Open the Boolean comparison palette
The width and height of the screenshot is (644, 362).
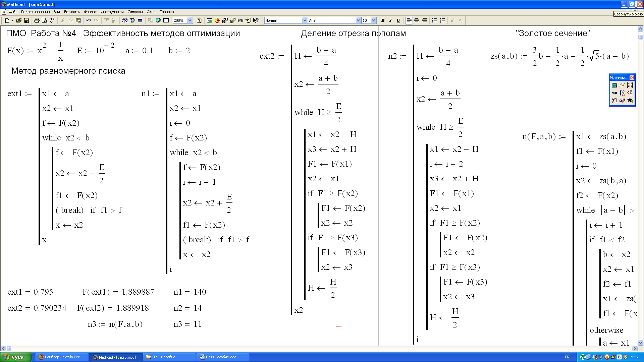click(x=630, y=93)
